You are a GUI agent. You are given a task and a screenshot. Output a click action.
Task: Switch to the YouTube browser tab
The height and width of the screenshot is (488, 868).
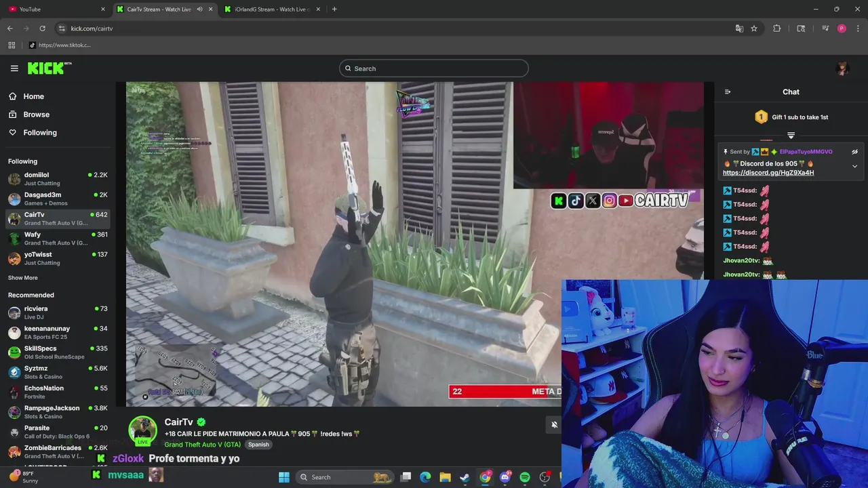click(x=57, y=9)
